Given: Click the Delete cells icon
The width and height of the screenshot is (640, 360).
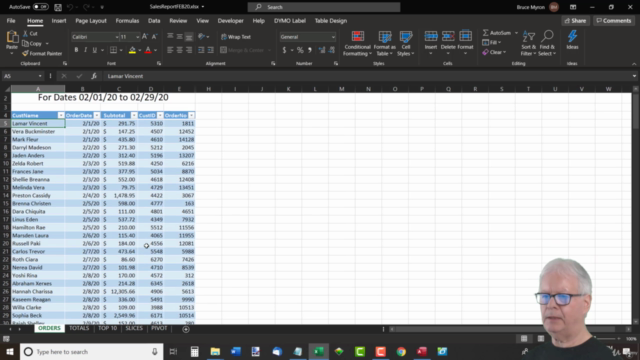Looking at the screenshot, I should (448, 37).
